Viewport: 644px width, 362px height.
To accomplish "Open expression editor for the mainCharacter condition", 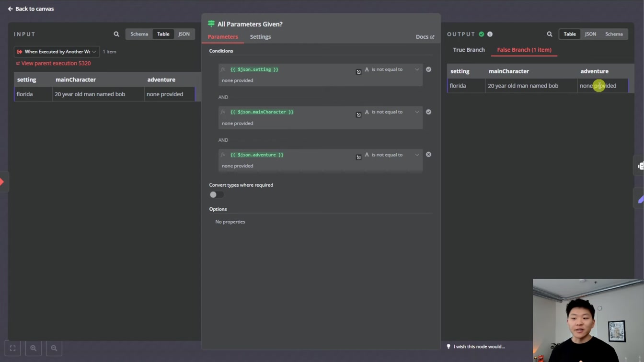I will point(358,115).
